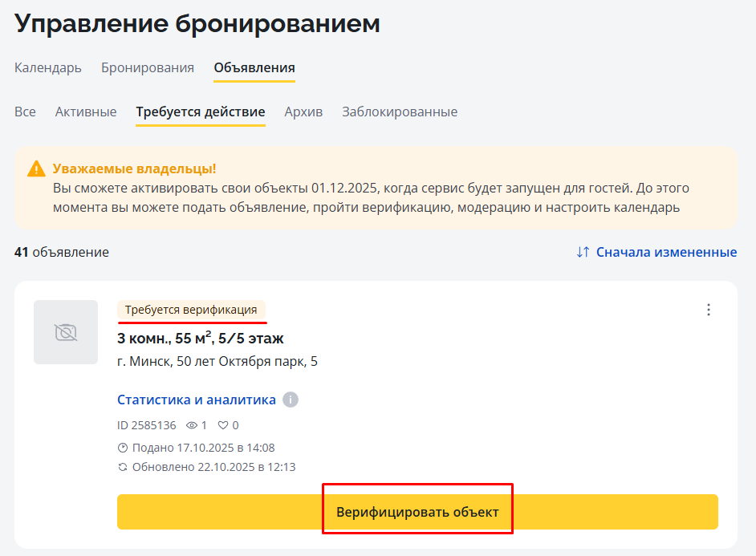Click the clock icon next to Подано

click(x=123, y=448)
